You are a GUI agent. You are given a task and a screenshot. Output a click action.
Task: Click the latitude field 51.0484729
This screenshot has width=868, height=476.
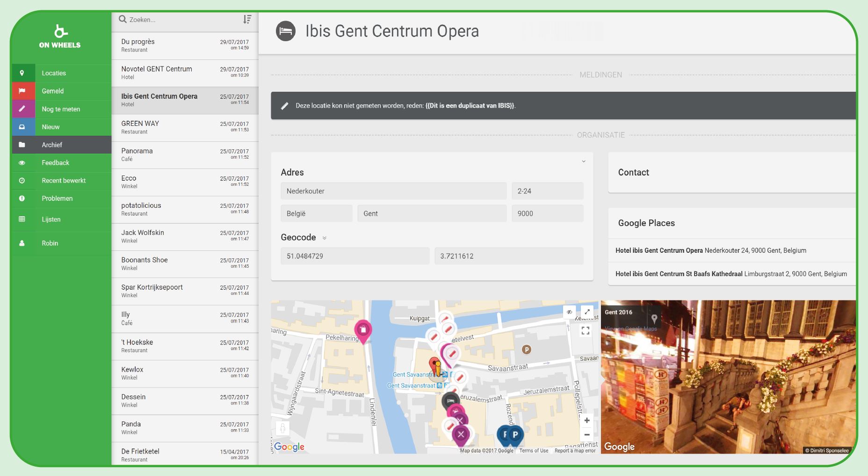coord(355,256)
